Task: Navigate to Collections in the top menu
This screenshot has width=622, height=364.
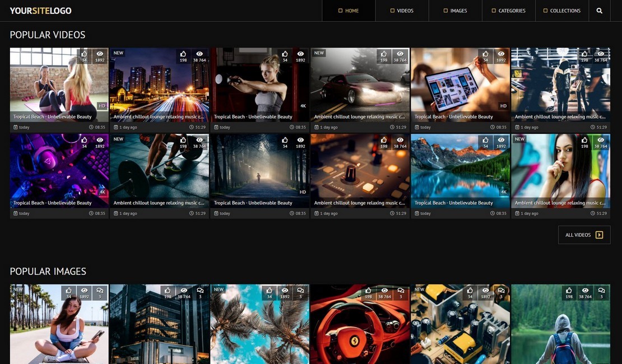Action: point(561,11)
